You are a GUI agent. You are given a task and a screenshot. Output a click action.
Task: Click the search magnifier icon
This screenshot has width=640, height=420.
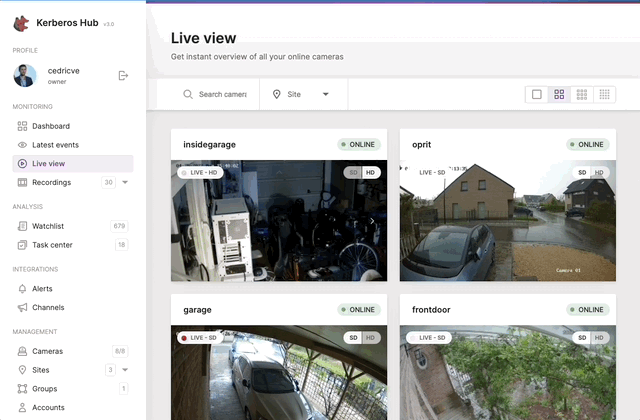coord(188,94)
